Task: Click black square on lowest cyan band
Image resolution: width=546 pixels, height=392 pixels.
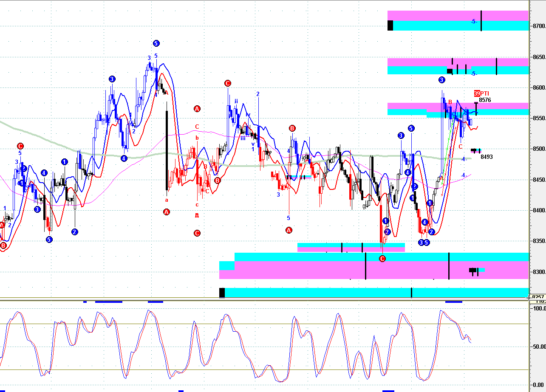Action: [222, 293]
